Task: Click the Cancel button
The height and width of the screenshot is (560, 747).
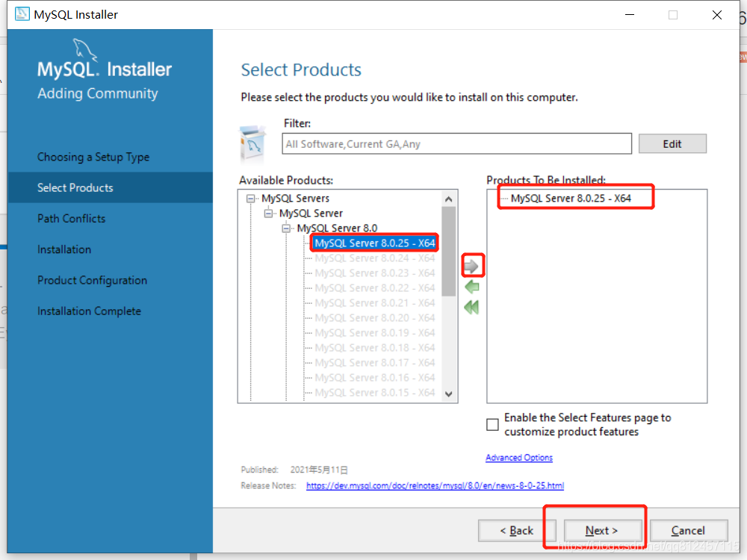Action: pyautogui.click(x=689, y=530)
